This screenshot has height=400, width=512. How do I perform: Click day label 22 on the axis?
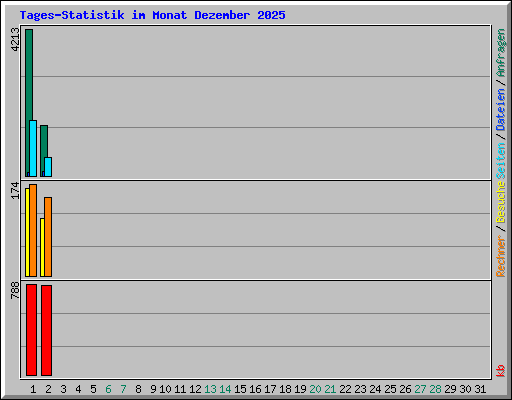(x=345, y=389)
